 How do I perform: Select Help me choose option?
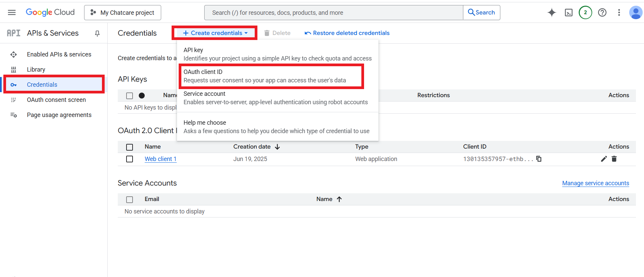coord(278,127)
